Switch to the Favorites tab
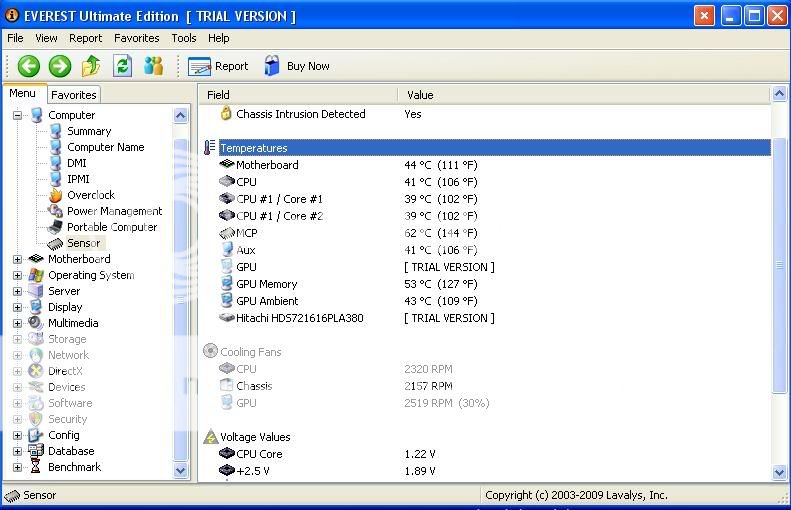This screenshot has height=510, width=791. [x=74, y=95]
